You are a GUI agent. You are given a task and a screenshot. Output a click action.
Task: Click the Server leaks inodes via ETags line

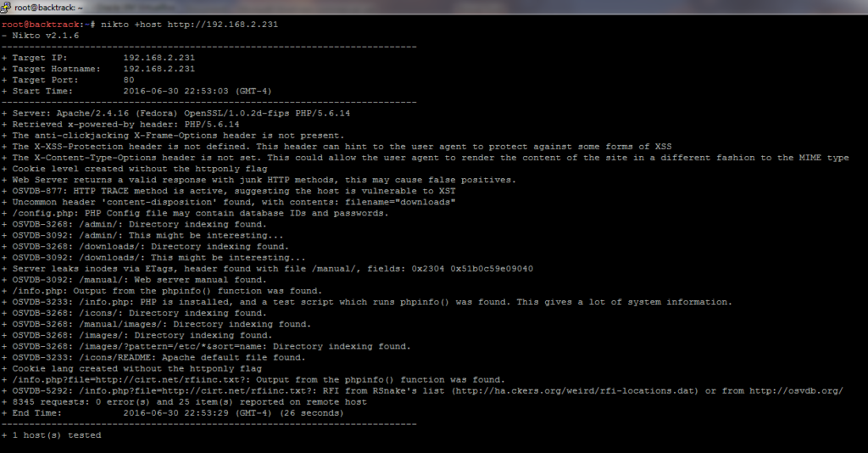[x=272, y=268]
